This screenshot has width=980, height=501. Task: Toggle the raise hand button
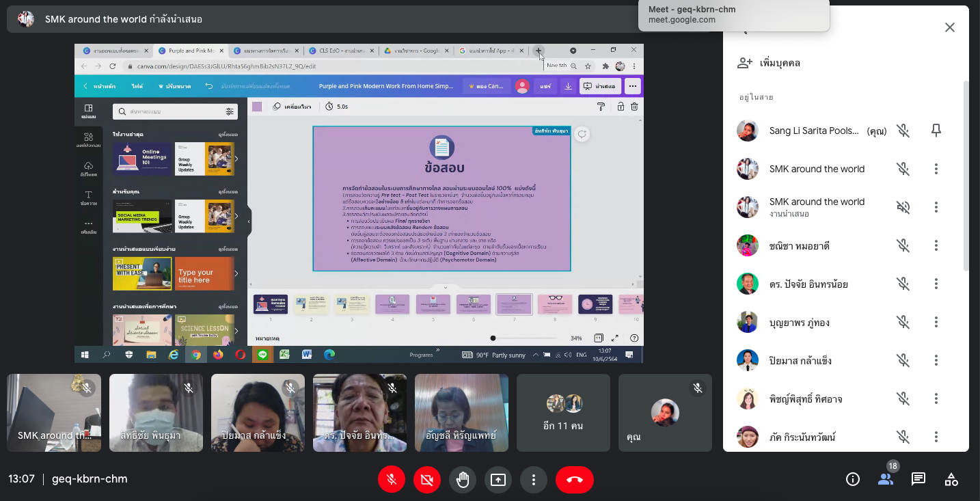click(x=463, y=480)
